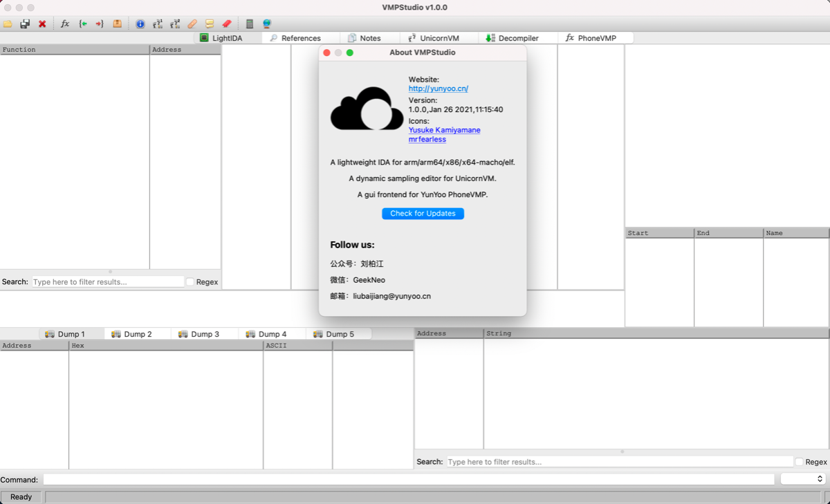Click the ASCII column header
The image size is (830, 504).
[297, 345]
